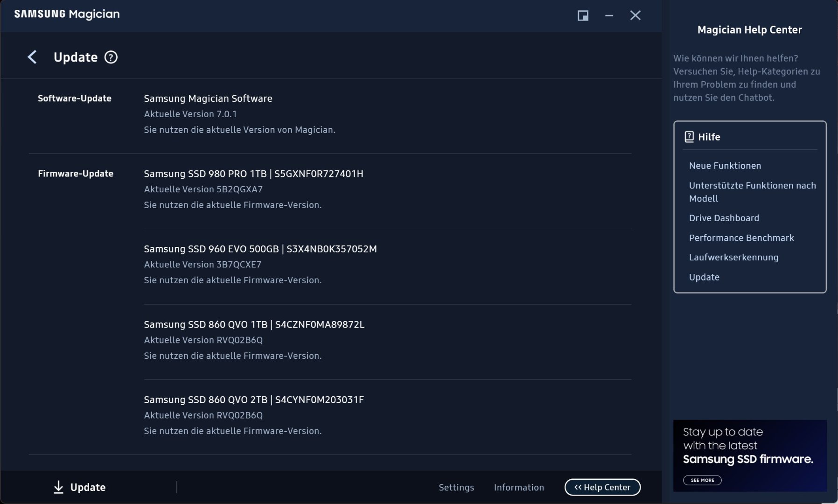838x504 pixels.
Task: Click version RVQ02B6Q under 860 QVO 2TB
Action: [239, 415]
